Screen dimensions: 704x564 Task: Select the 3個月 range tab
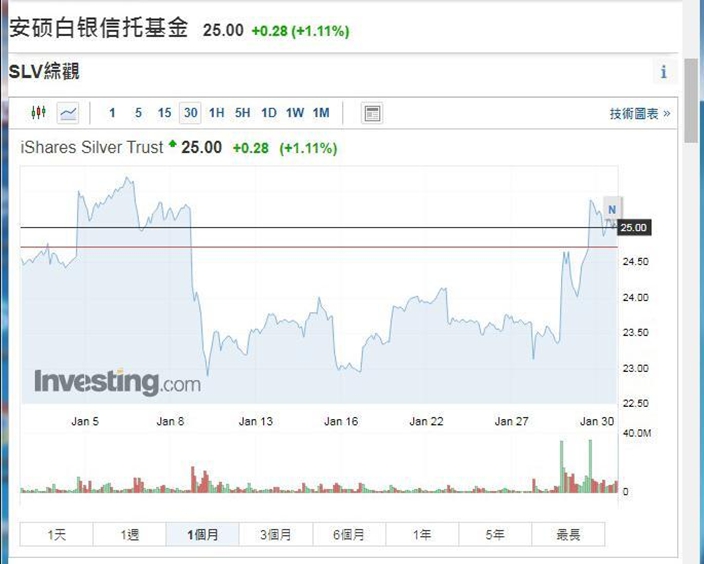pos(276,534)
